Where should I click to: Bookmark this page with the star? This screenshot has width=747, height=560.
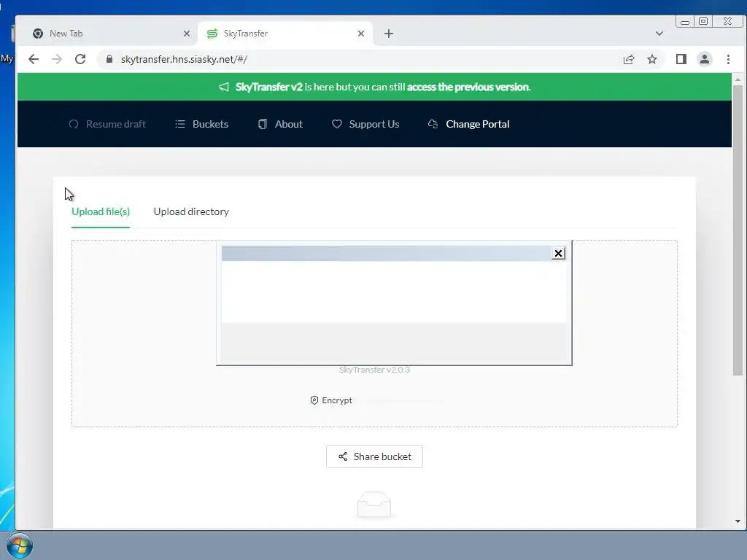(652, 59)
